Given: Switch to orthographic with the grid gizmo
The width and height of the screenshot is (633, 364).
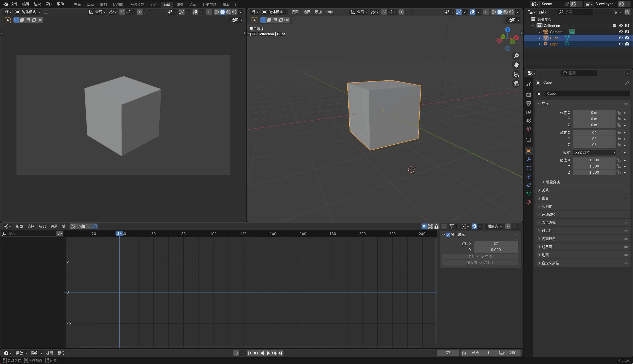Looking at the screenshot, I should [x=516, y=84].
